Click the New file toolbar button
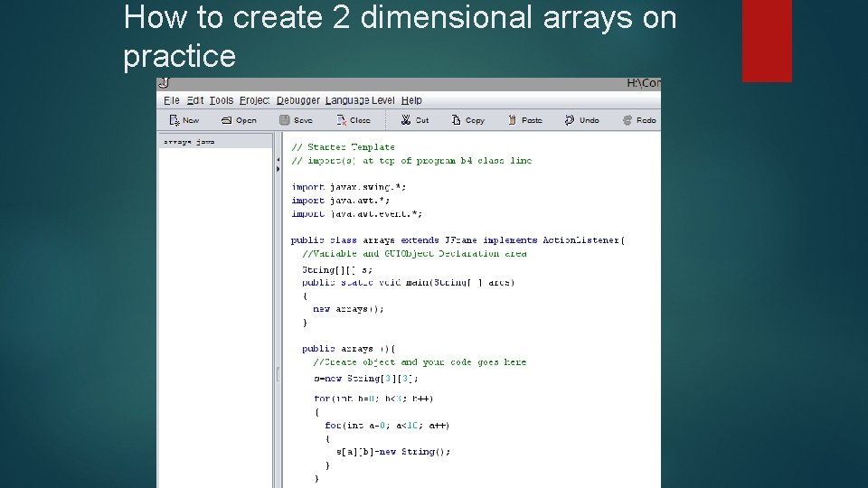This screenshot has height=488, width=868. [184, 120]
